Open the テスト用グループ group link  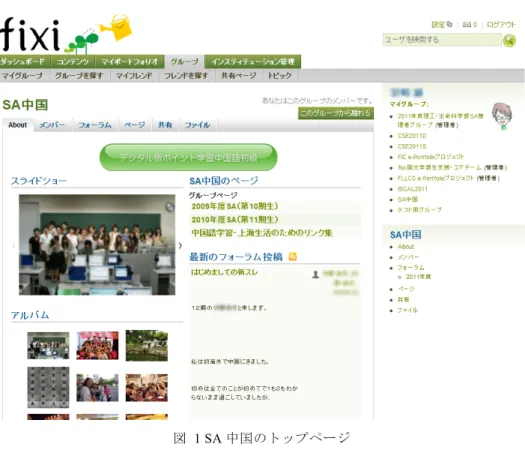[420, 210]
